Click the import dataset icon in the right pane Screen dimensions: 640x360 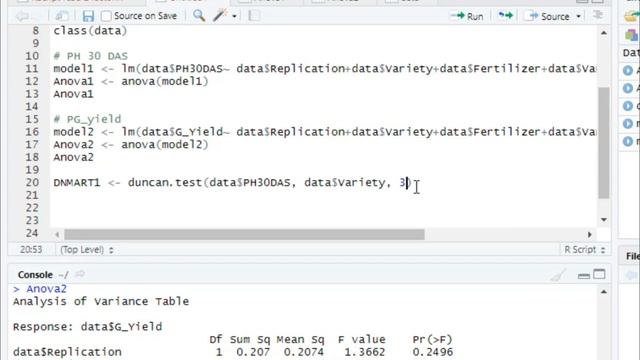tap(632, 35)
